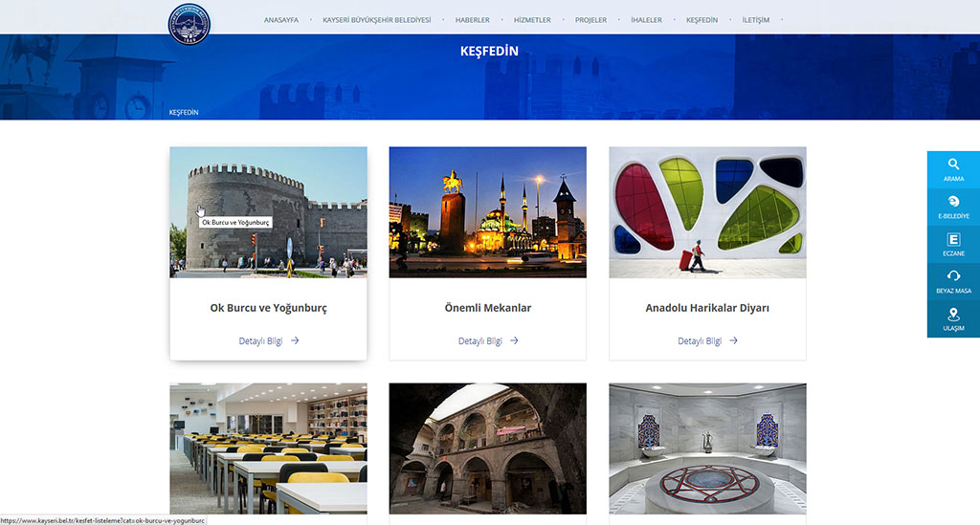Open the Beyaz Masa headset icon
Screen dimensions: 980x525
(x=953, y=276)
